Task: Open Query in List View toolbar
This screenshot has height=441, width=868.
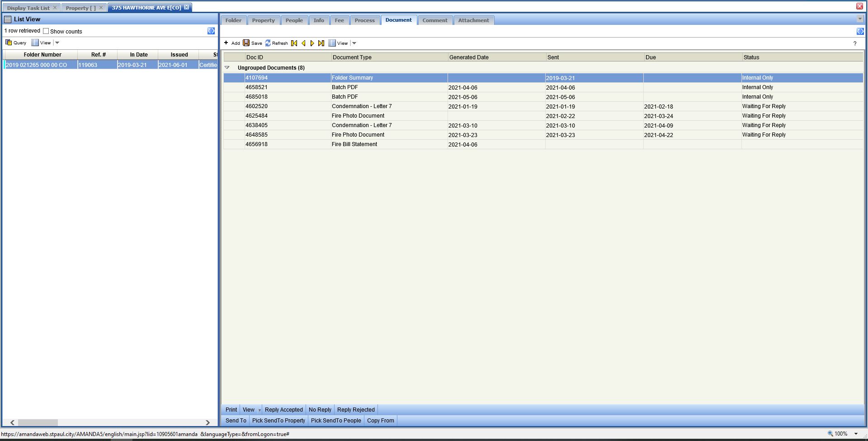Action: pyautogui.click(x=16, y=43)
